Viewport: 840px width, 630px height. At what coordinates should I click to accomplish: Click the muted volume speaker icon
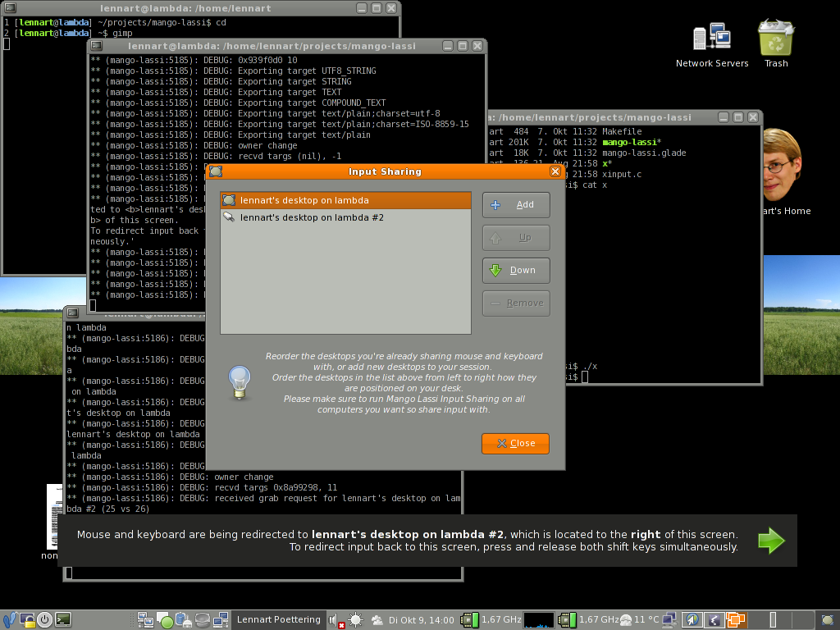336,620
